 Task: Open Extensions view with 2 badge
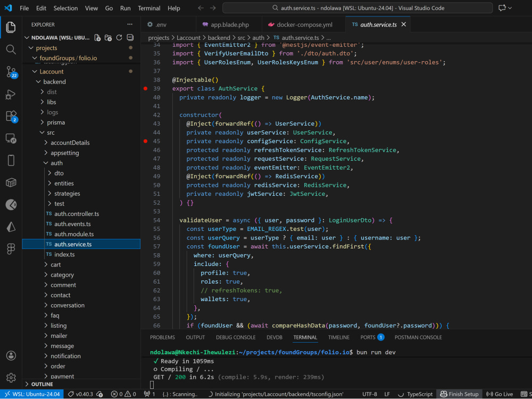pyautogui.click(x=11, y=116)
